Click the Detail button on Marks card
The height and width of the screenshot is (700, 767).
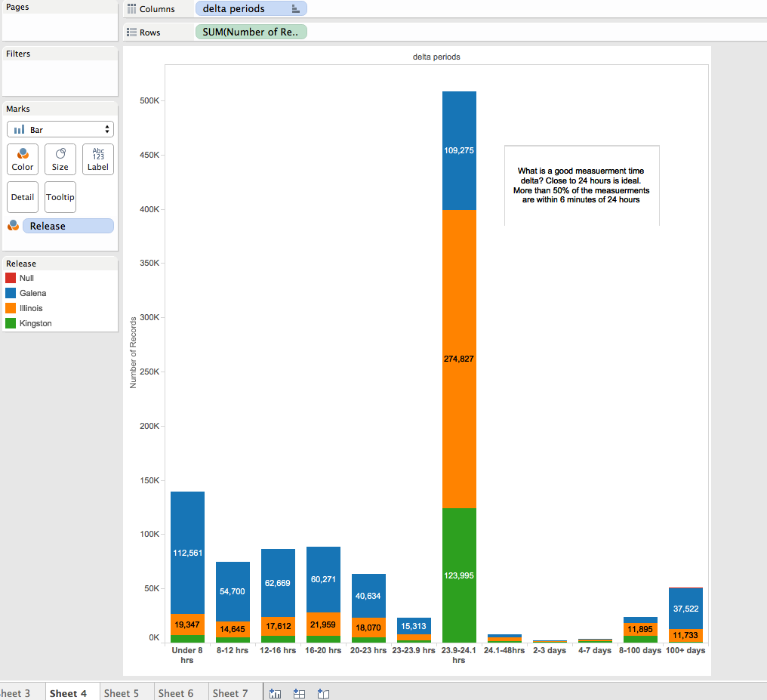pos(23,197)
